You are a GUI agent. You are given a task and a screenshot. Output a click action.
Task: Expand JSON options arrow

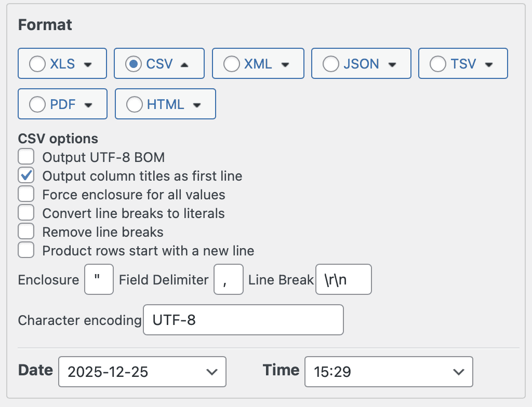click(392, 64)
